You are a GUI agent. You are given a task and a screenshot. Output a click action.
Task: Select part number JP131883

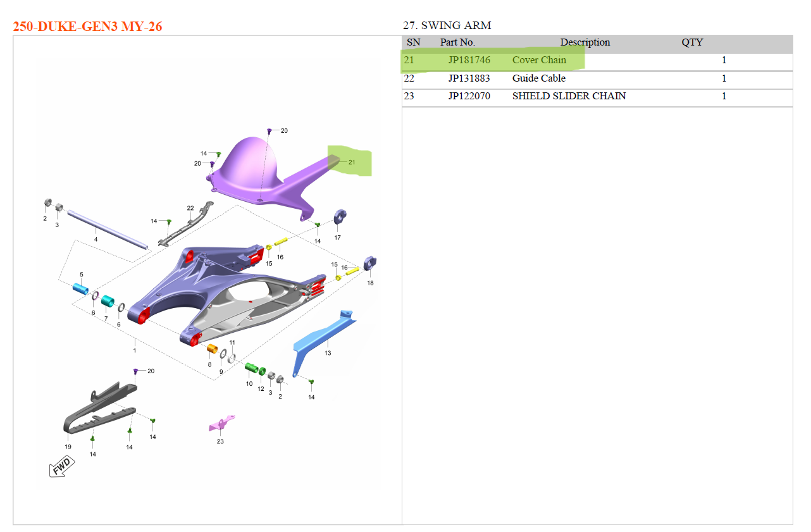point(469,78)
